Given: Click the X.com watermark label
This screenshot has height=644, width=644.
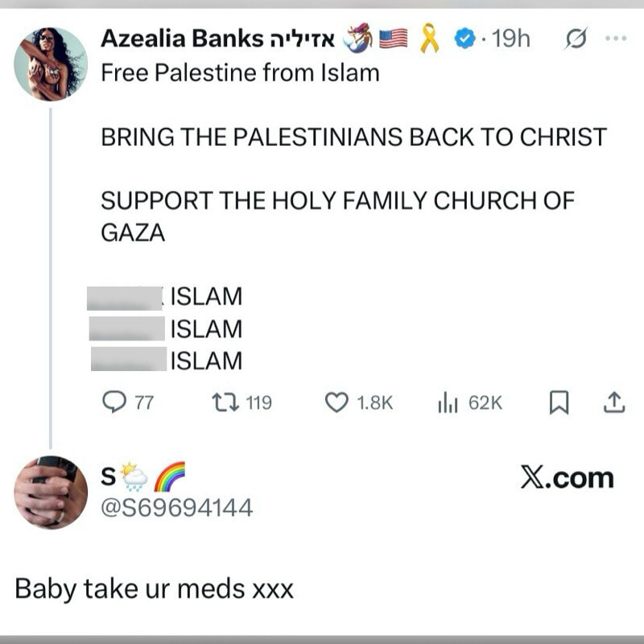Looking at the screenshot, I should pyautogui.click(x=567, y=478).
